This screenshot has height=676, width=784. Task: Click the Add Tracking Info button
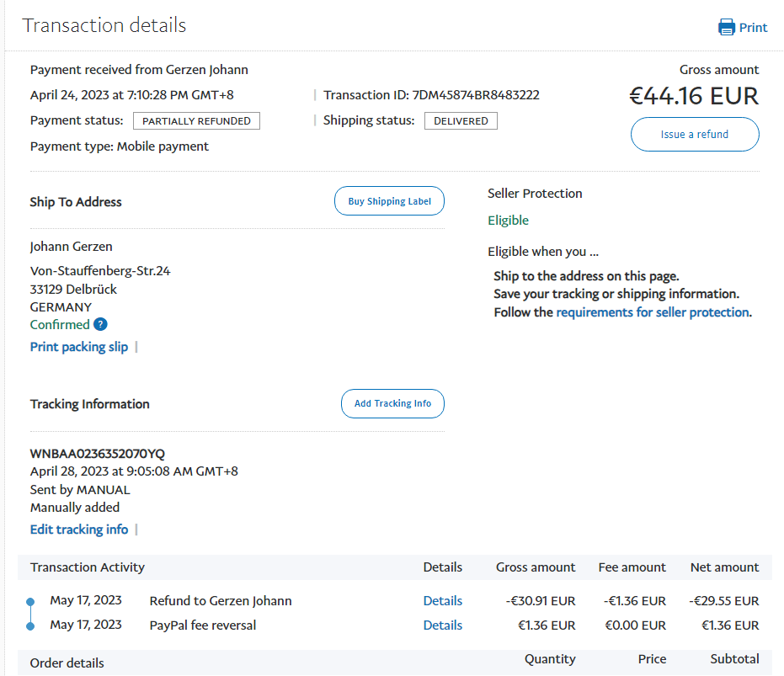(x=392, y=403)
